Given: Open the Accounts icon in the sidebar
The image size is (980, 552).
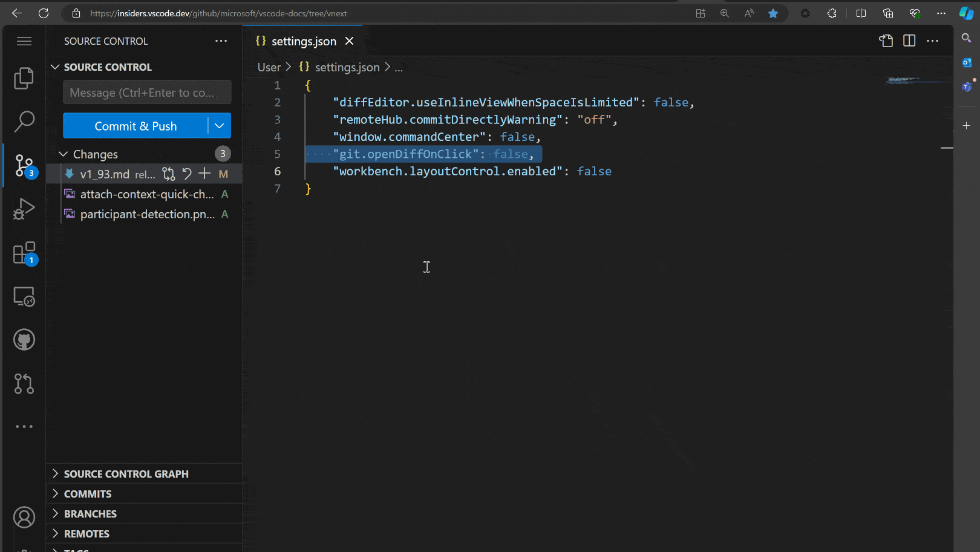Looking at the screenshot, I should (x=24, y=517).
